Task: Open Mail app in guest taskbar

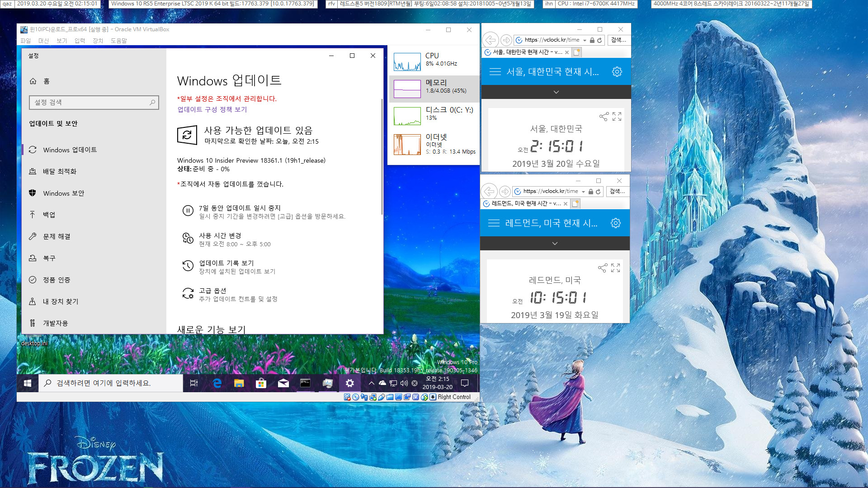Action: [x=283, y=383]
